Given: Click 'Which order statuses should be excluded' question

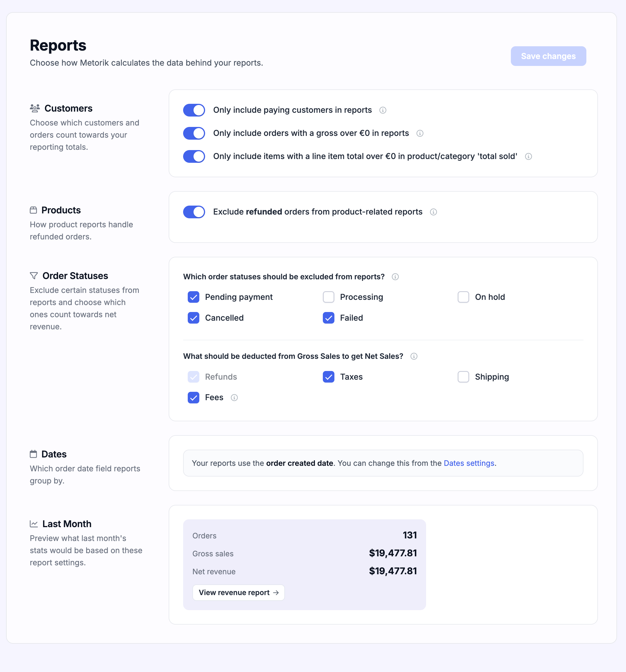Looking at the screenshot, I should (284, 277).
